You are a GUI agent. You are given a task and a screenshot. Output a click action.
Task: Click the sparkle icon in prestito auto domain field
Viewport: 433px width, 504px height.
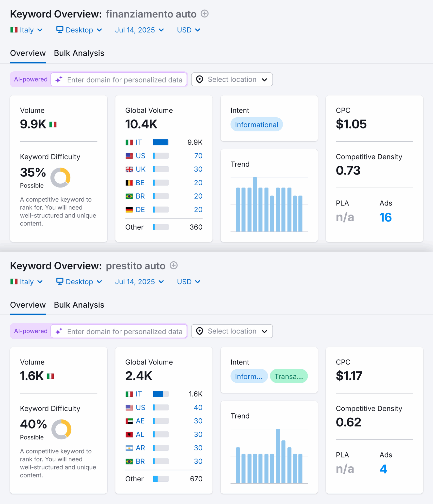(x=59, y=331)
